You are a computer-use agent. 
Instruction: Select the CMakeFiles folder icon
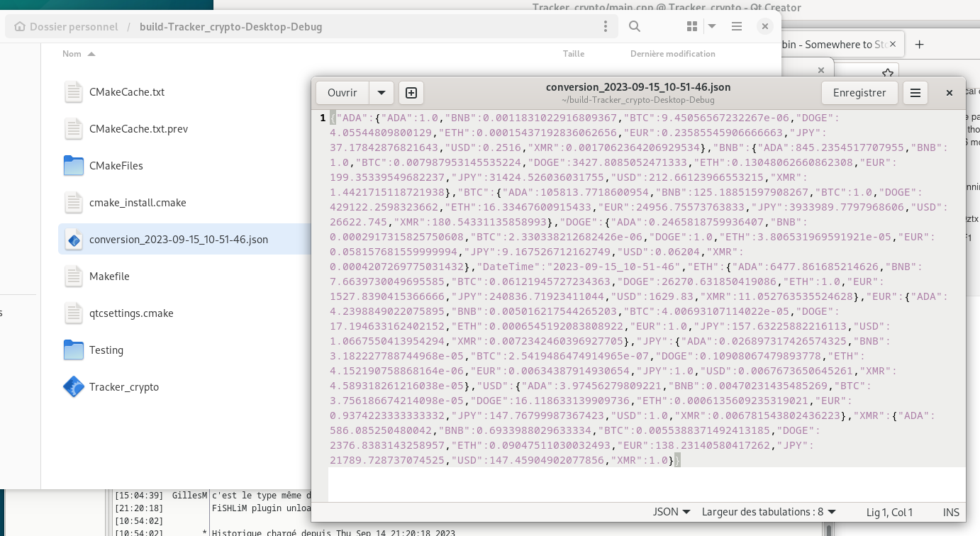click(x=74, y=166)
